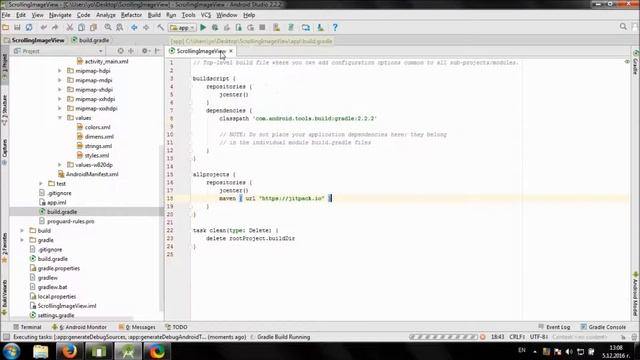Screen dimensions: 640x360
Task: Open the Terminal tool window
Action: click(27, 327)
